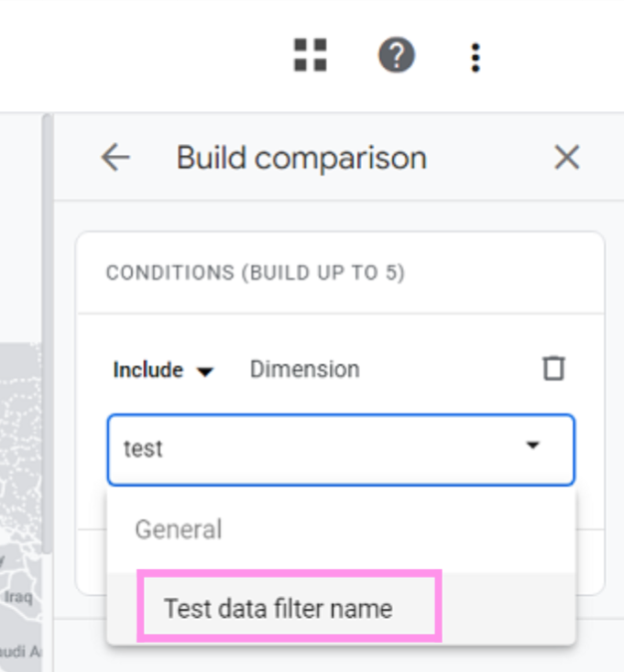Go back using the Build comparison arrow
This screenshot has width=624, height=672.
click(115, 158)
